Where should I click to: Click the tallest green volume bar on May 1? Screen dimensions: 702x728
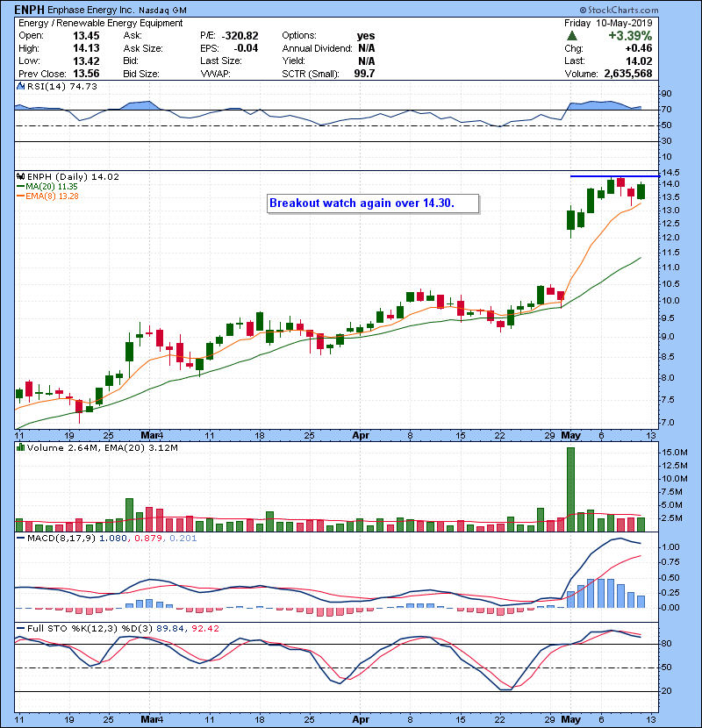tap(570, 489)
